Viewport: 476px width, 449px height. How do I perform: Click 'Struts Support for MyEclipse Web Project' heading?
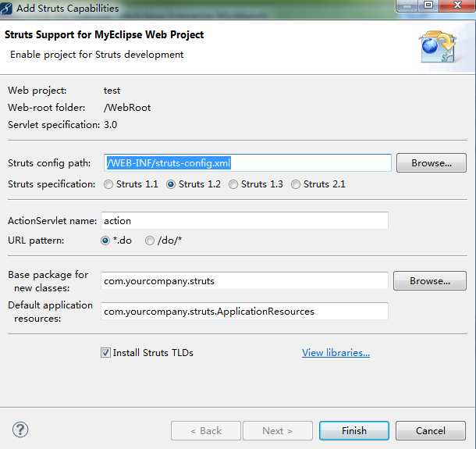tap(104, 35)
